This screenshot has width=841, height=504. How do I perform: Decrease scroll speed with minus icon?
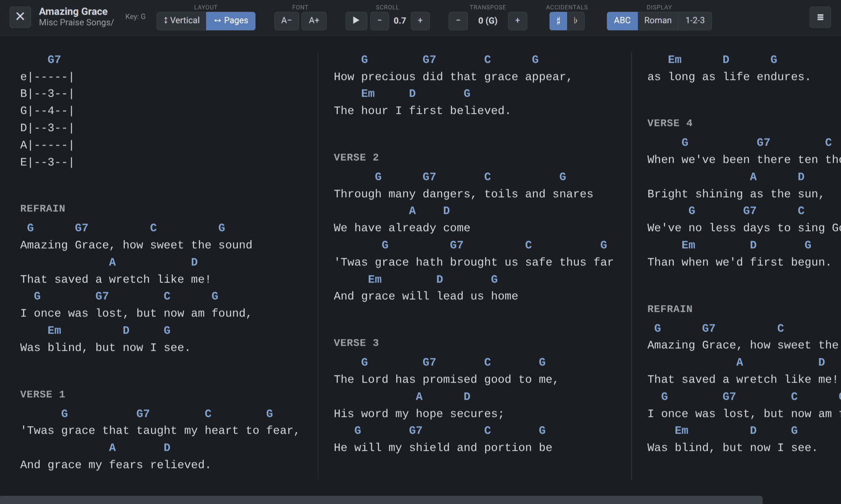379,21
